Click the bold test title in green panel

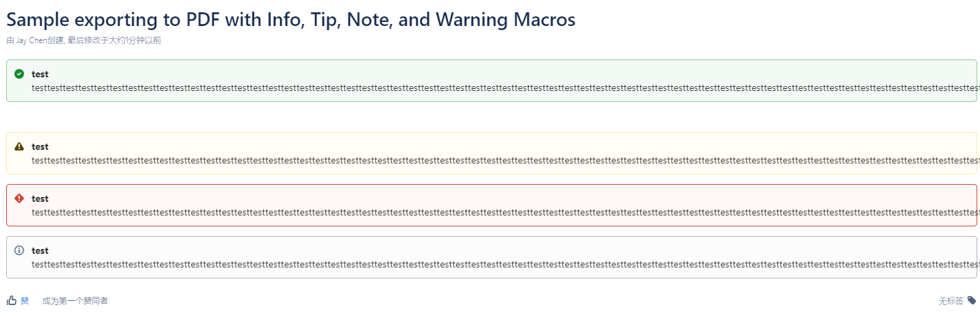click(x=40, y=74)
